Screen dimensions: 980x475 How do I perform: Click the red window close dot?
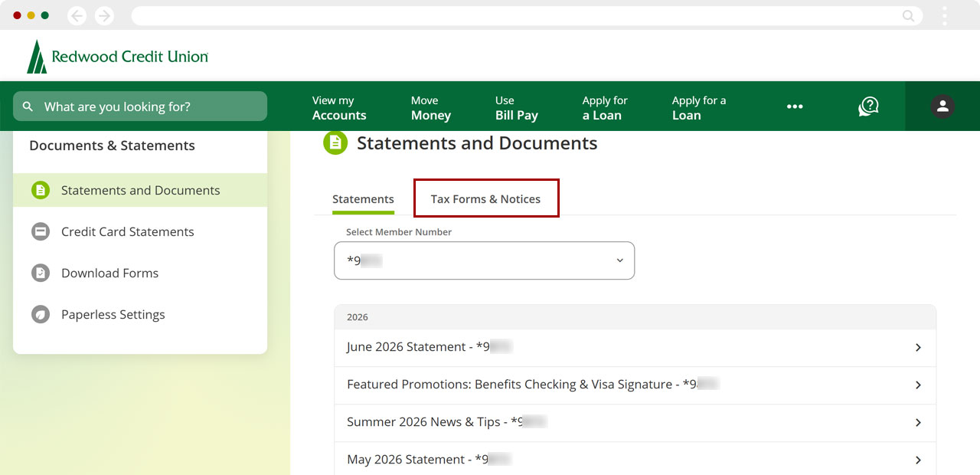tap(17, 15)
